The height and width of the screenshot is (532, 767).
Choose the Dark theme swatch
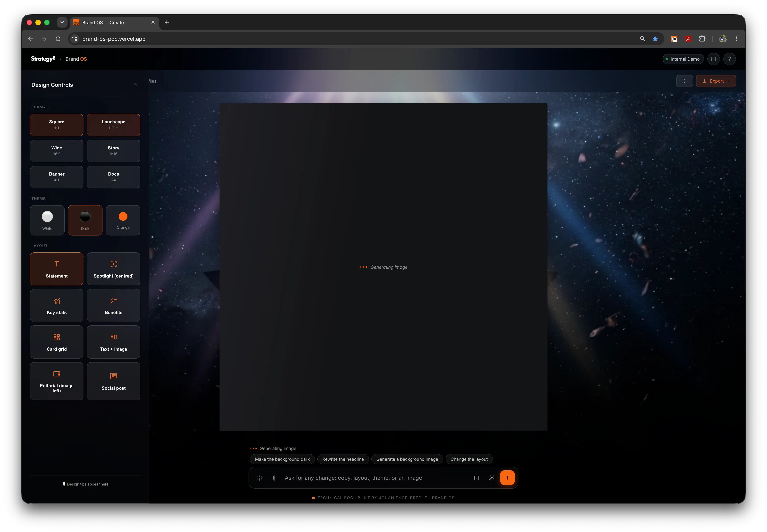[x=85, y=220]
